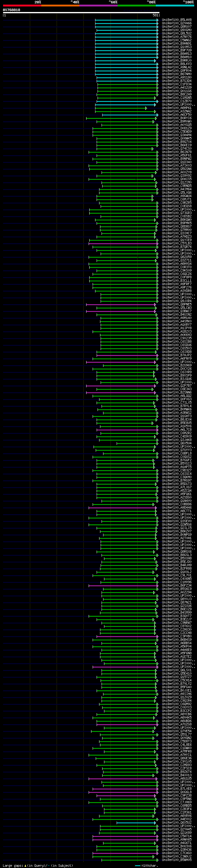Select hit UniRef100_A7HDZ3
Image resolution: width=197 pixels, height=868 pixels.
(176, 236)
